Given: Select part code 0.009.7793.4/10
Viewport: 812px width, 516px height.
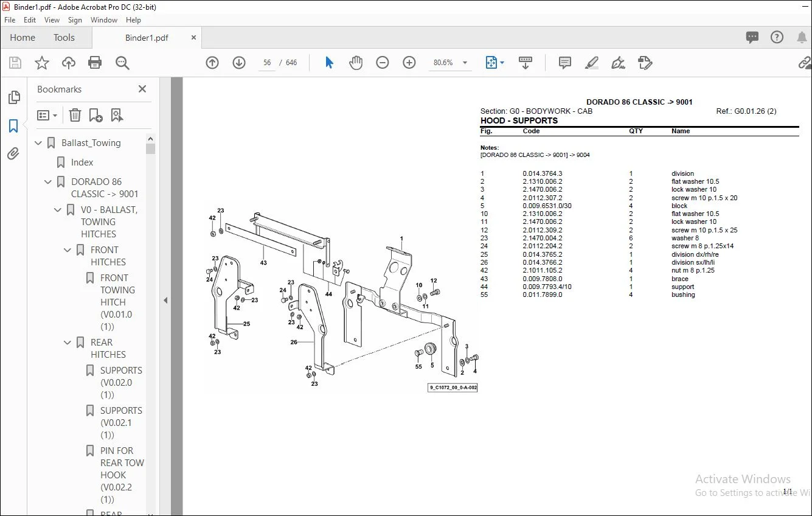Looking at the screenshot, I should coord(547,287).
